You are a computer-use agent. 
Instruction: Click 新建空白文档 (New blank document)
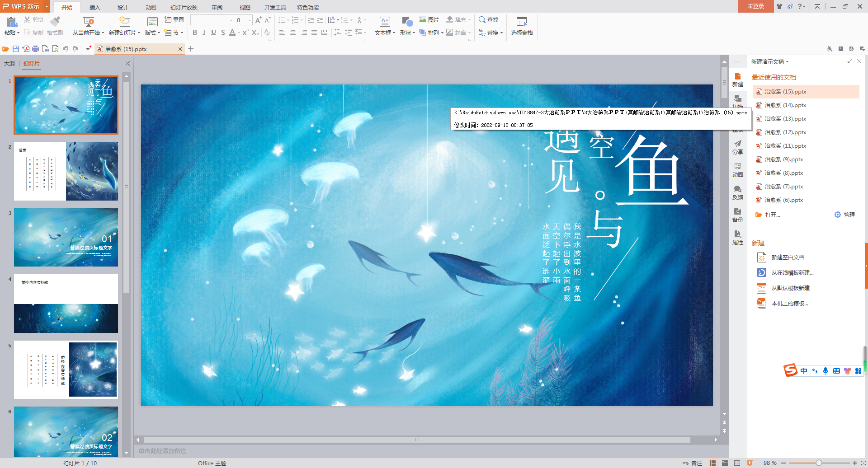tap(788, 257)
